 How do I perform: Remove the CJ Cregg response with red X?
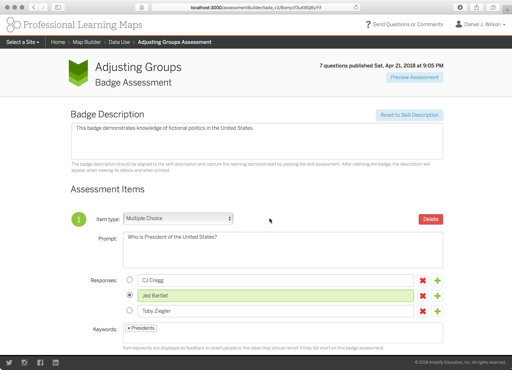[x=423, y=281]
